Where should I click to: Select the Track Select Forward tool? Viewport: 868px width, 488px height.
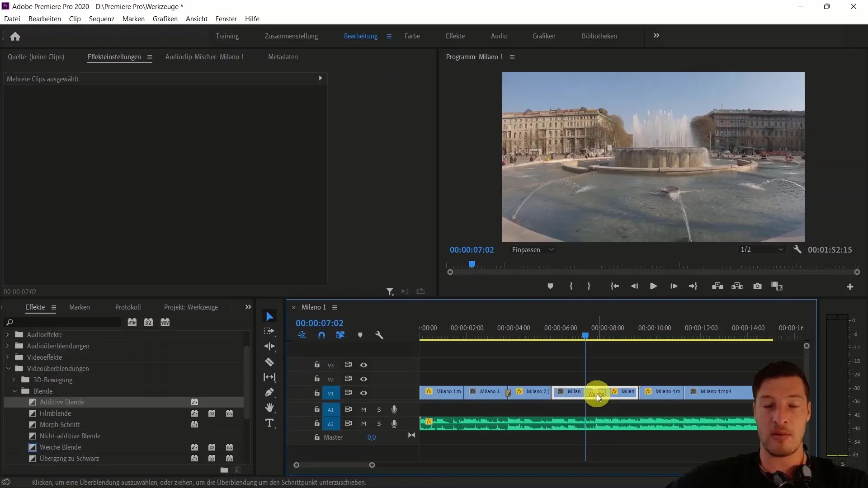[x=269, y=331]
